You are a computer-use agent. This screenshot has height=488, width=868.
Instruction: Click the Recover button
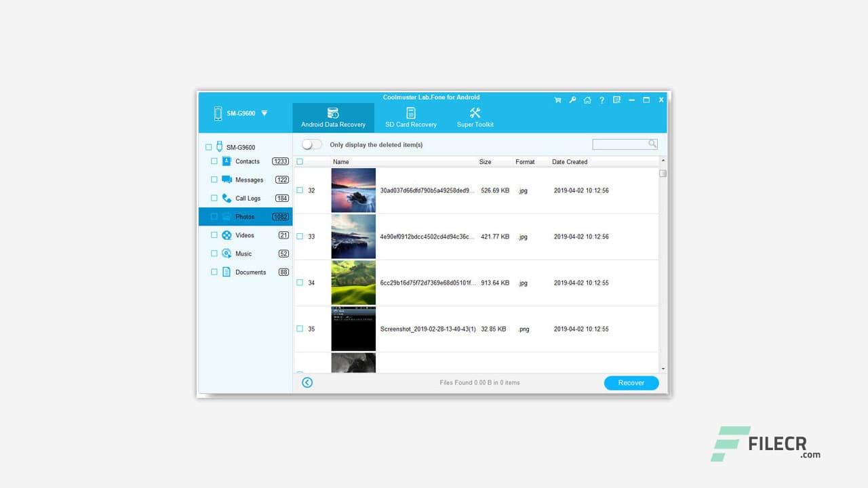[631, 382]
